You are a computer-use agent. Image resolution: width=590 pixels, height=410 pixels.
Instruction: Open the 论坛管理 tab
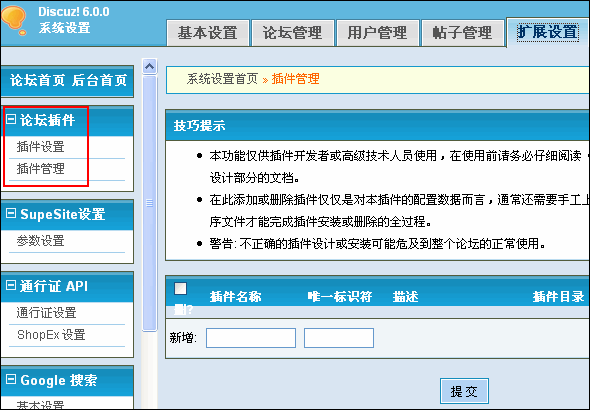(x=293, y=33)
